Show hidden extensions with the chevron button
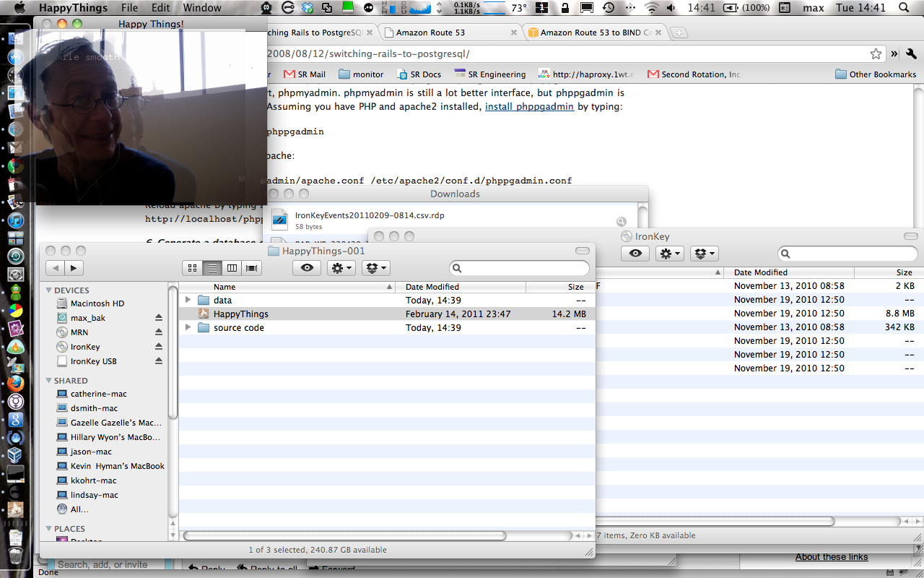The width and height of the screenshot is (924, 578). pos(894,53)
